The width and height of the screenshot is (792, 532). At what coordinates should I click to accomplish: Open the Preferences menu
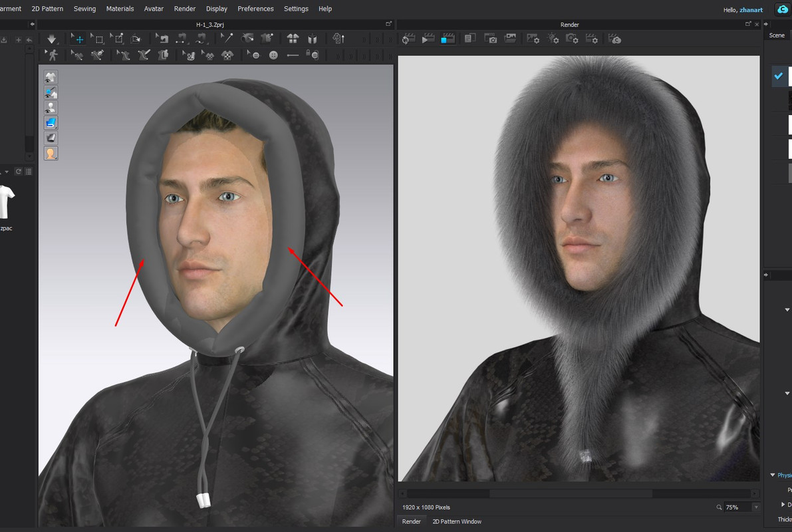pos(255,9)
